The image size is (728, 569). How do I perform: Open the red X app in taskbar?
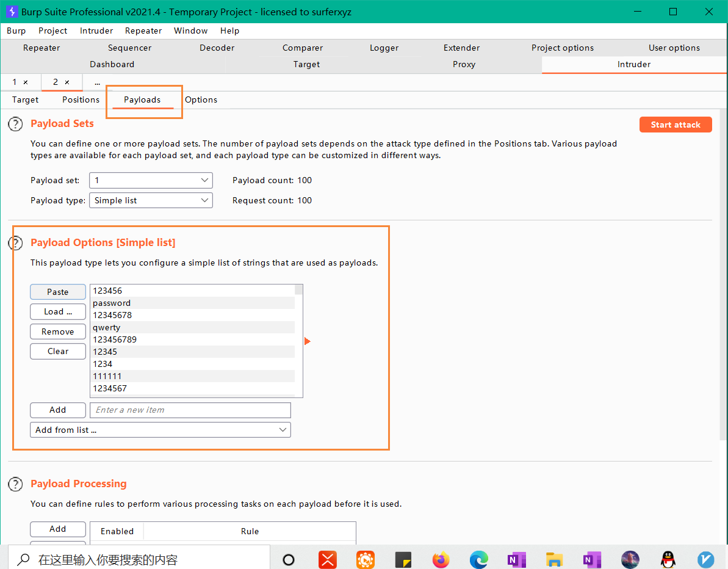coord(327,560)
